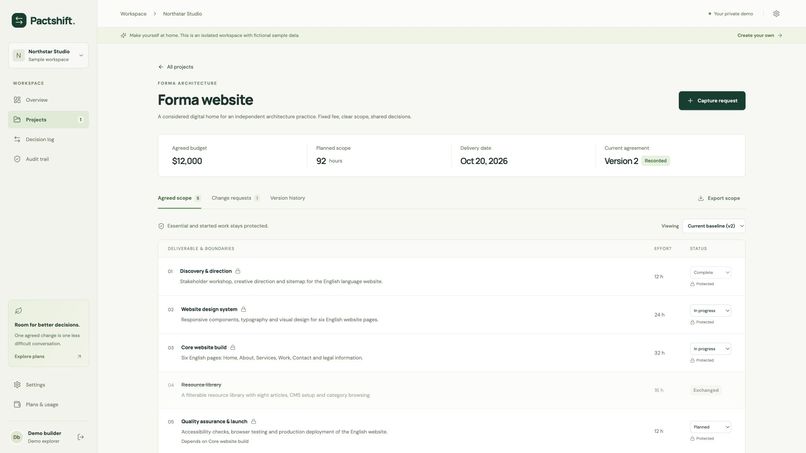The height and width of the screenshot is (453, 806).
Task: Click the 92 hours planned scope value
Action: click(x=329, y=161)
